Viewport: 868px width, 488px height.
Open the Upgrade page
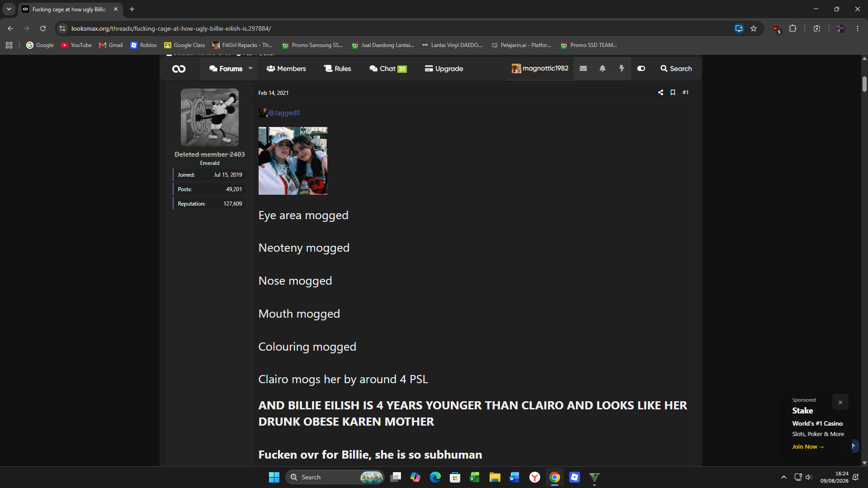tap(444, 69)
